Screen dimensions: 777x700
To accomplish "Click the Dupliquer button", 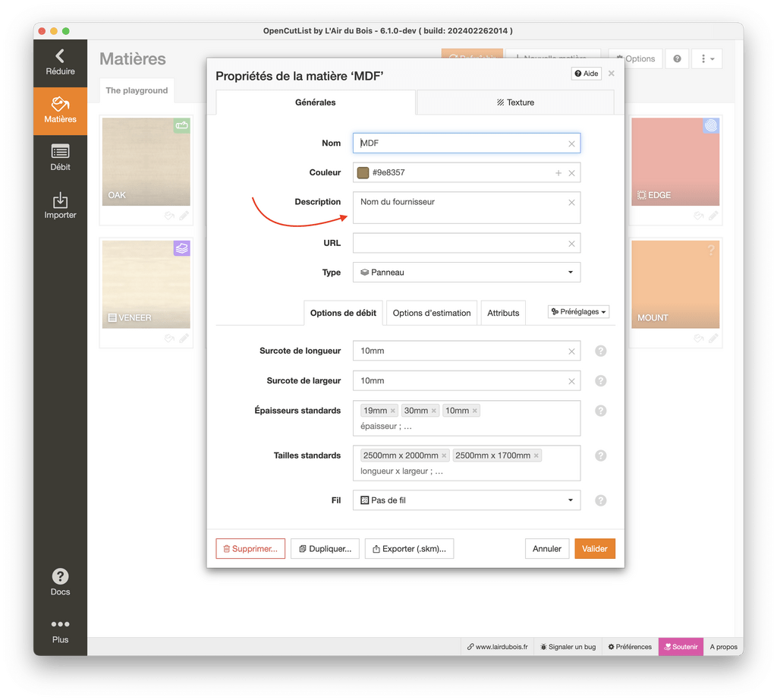I will coord(325,549).
